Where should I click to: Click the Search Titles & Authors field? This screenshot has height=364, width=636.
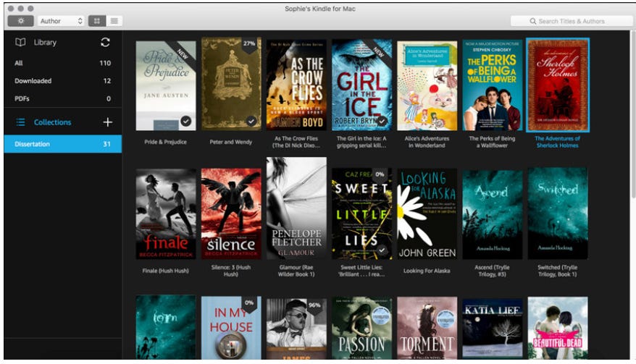(x=572, y=21)
